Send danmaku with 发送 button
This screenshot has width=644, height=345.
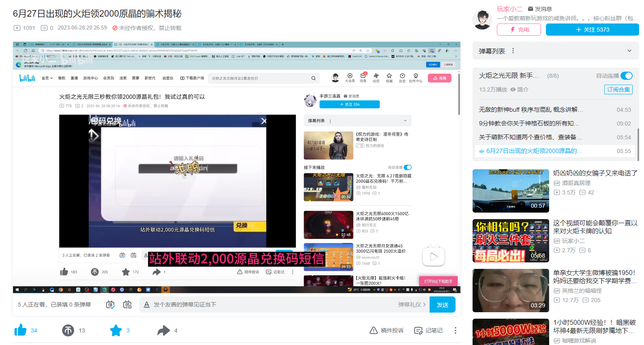[x=443, y=305]
